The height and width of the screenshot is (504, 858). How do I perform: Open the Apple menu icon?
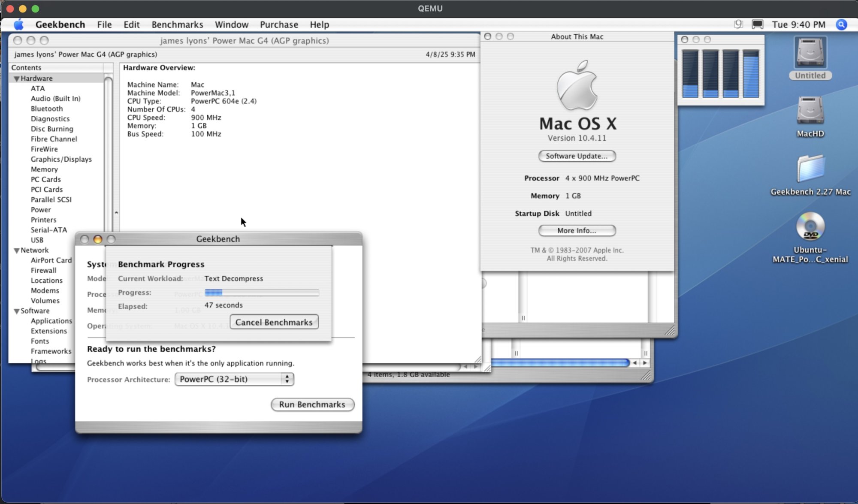pyautogui.click(x=18, y=24)
